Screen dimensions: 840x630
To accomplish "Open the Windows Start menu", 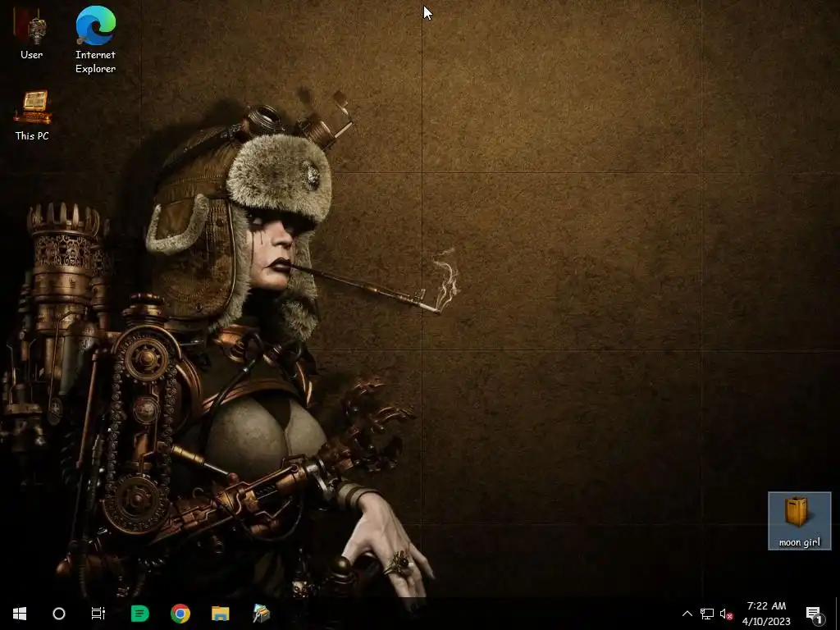I will point(20,614).
